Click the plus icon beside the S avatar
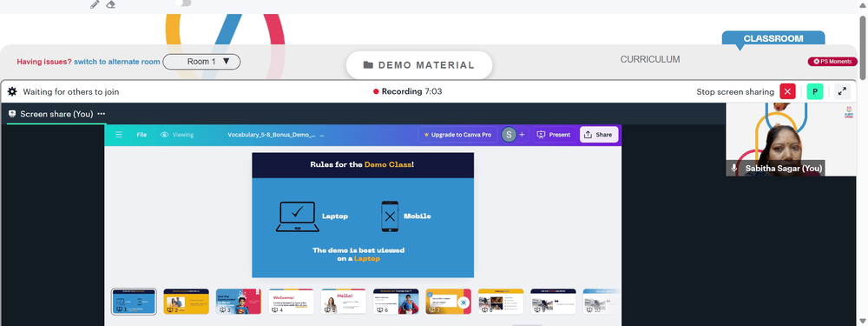Viewport: 868px width, 326px height. coord(522,135)
